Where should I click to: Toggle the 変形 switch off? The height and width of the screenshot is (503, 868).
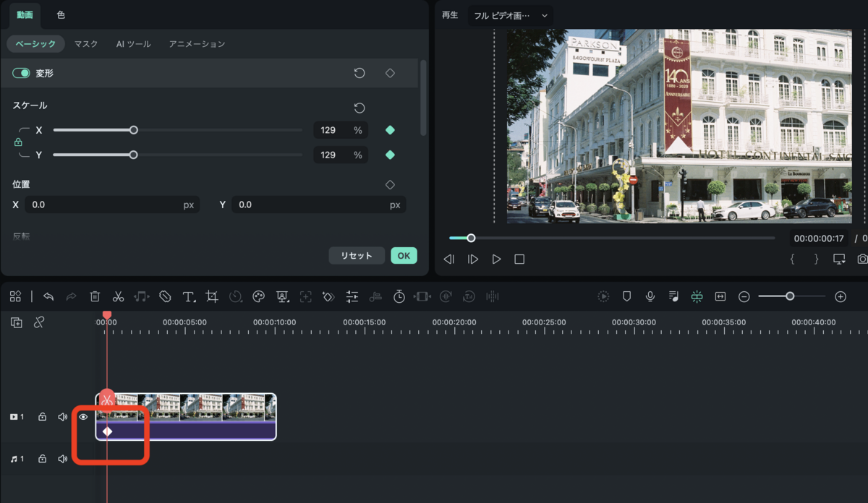[21, 73]
